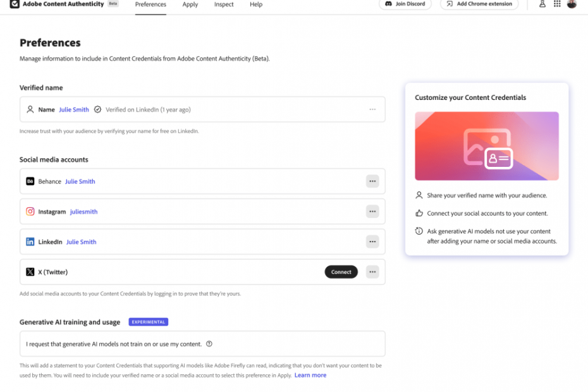Screen dimensions: 588x392
Task: Open the labs beaker icon in header
Action: click(x=542, y=4)
